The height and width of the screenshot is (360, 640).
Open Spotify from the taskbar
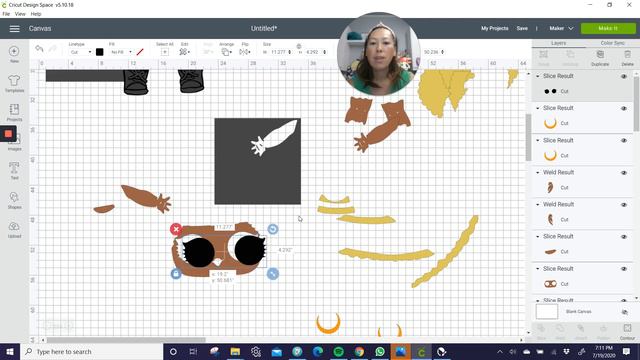tap(338, 351)
